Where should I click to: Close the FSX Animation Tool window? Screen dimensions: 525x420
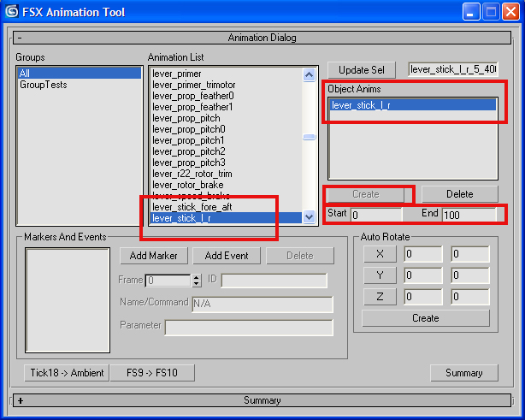(x=510, y=12)
